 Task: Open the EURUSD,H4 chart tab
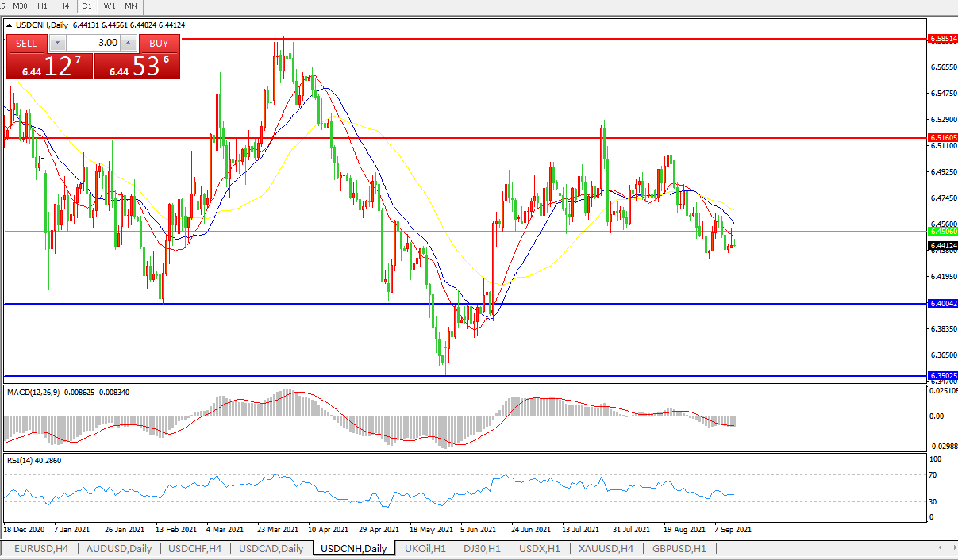coord(41,549)
